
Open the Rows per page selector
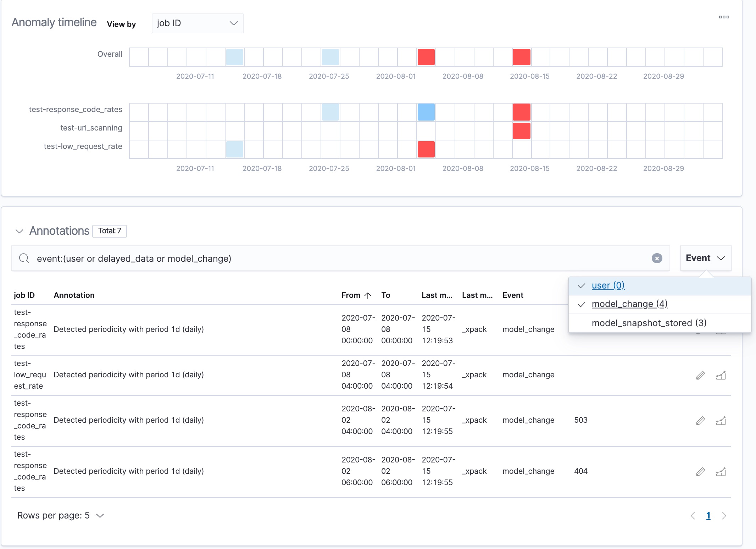(x=60, y=516)
